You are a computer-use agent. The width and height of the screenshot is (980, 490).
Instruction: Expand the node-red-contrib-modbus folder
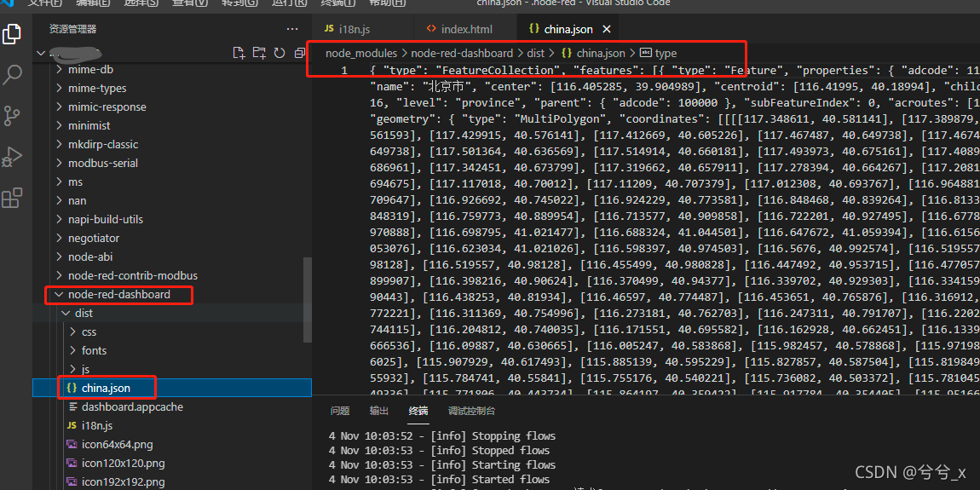[x=132, y=275]
